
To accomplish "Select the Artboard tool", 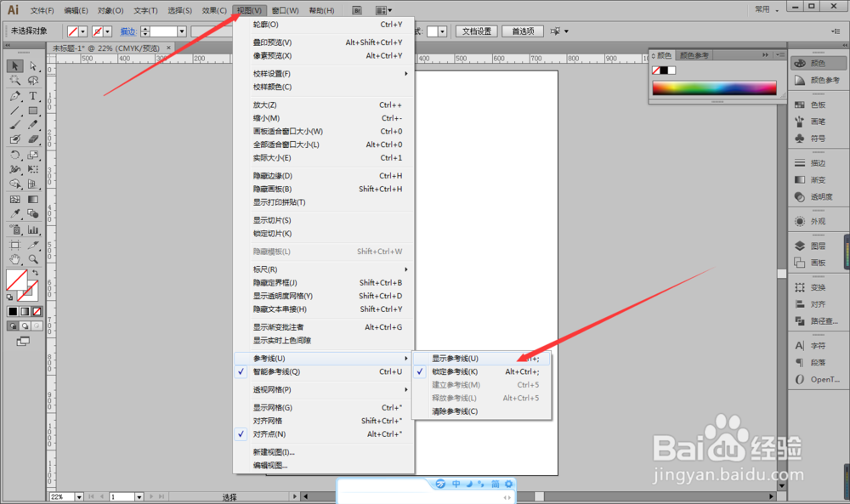I will coord(14,245).
